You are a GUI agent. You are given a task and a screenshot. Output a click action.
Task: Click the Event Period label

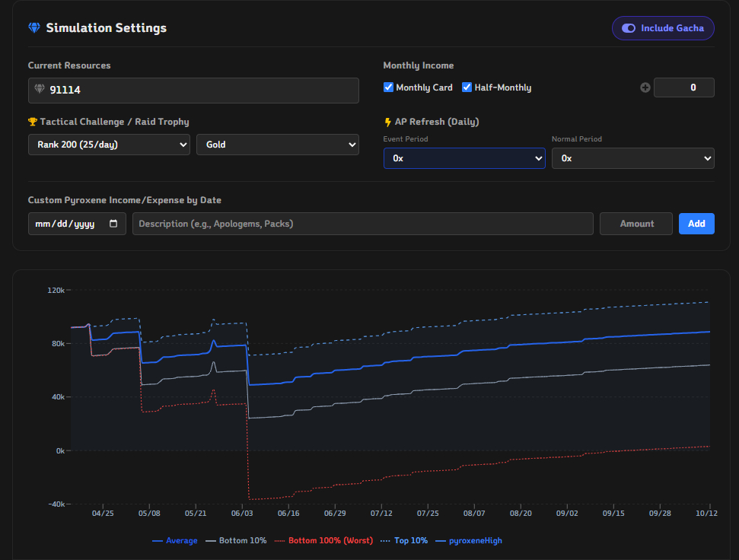click(x=406, y=139)
